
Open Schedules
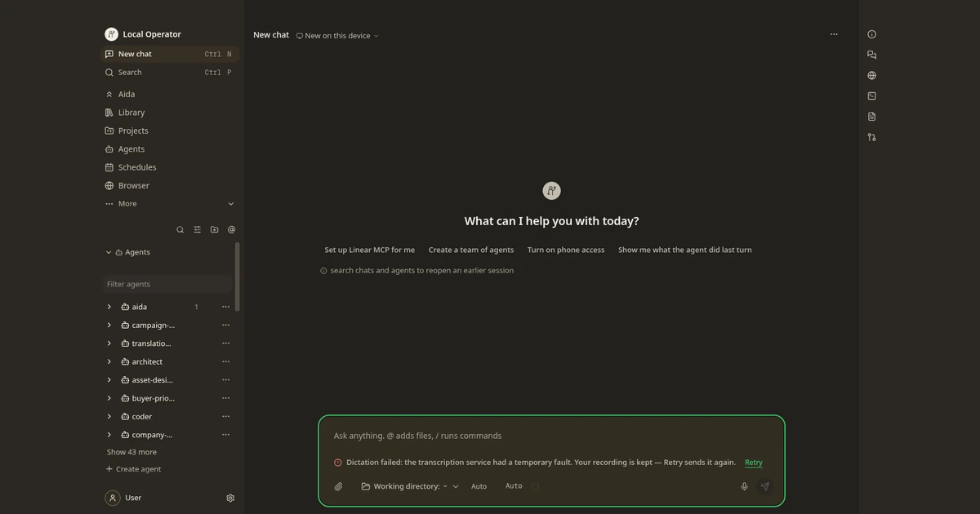pos(169,167)
